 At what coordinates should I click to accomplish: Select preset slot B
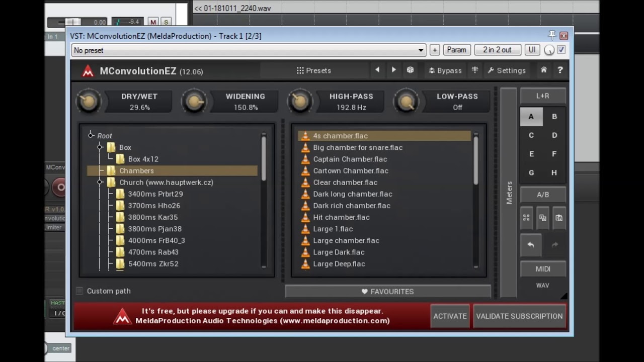pos(554,116)
